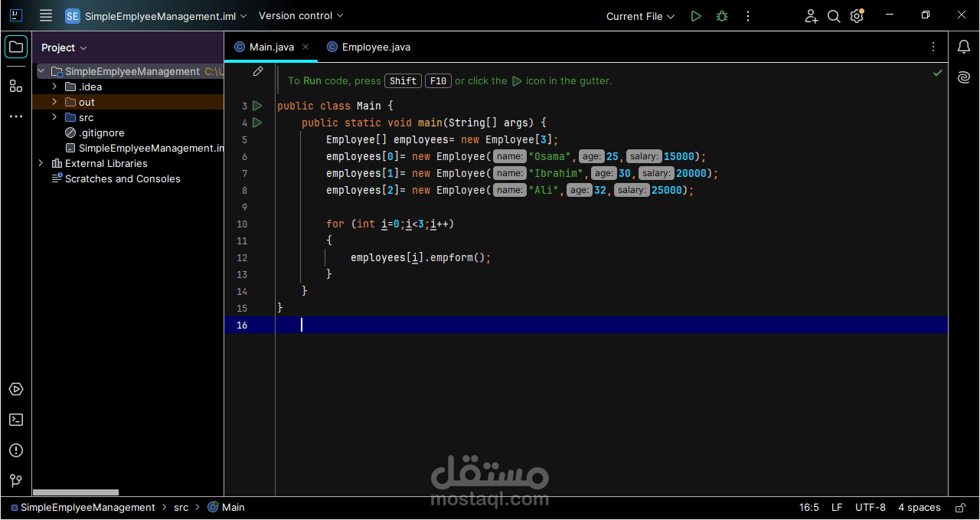Open IDE settings gear
The image size is (980, 520).
pos(857,15)
